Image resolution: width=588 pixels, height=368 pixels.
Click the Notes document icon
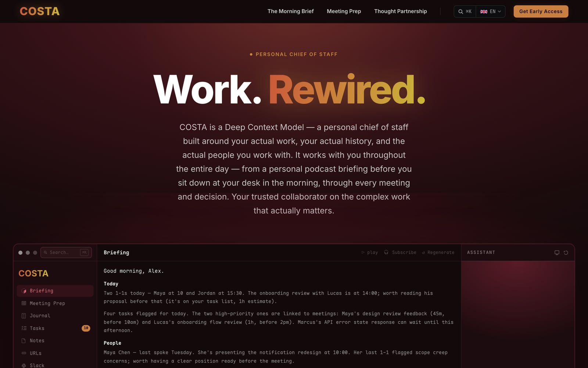24,341
